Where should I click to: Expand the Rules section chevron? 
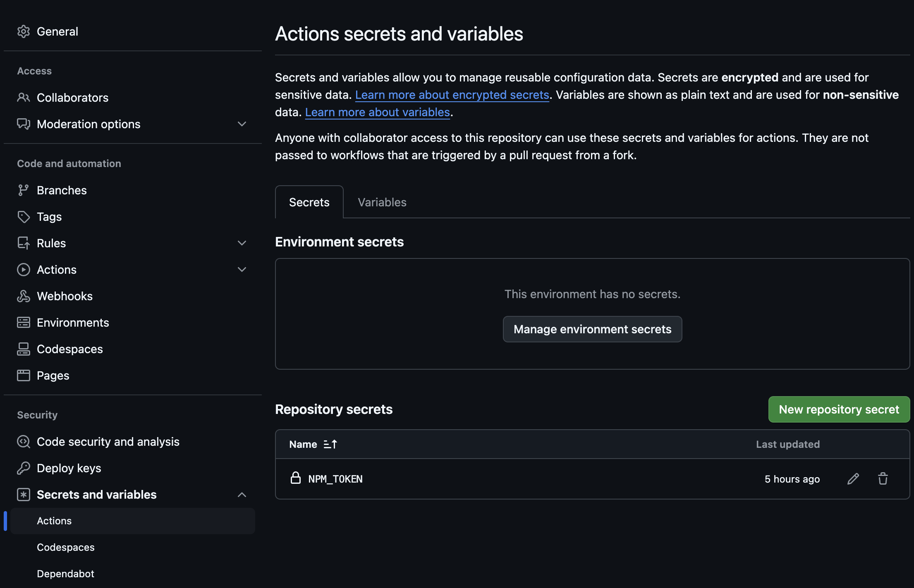click(242, 243)
